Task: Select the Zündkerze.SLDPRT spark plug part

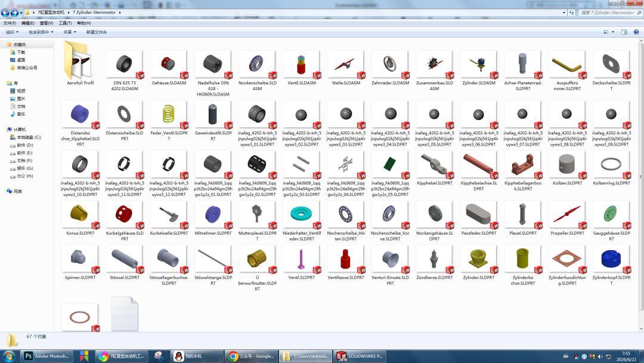Action: [435, 263]
